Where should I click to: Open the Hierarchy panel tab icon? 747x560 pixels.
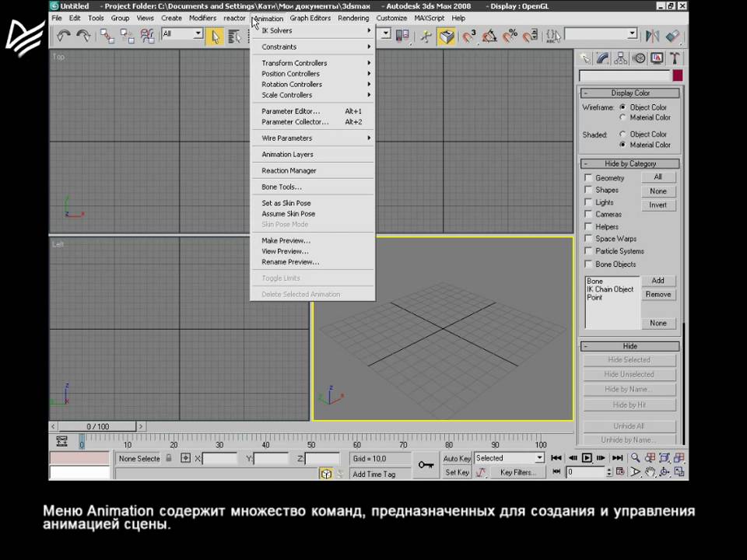(620, 58)
